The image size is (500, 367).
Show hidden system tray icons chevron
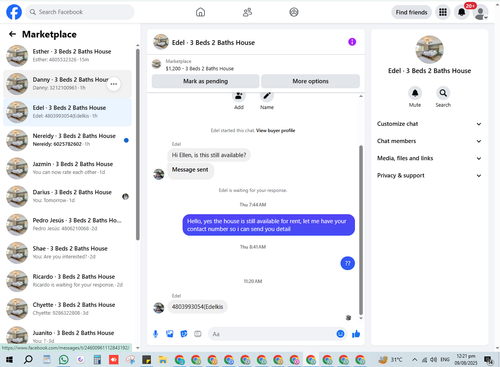414,360
